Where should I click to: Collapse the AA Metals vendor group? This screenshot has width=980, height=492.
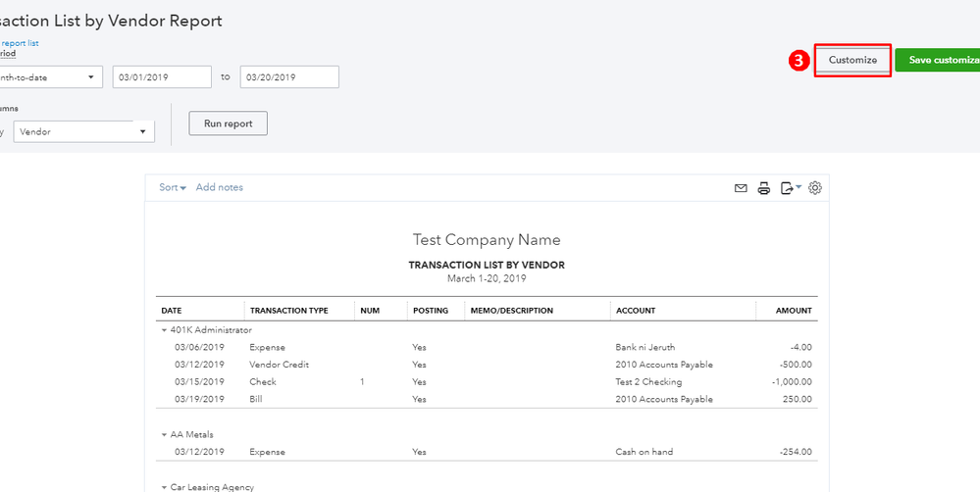[164, 434]
